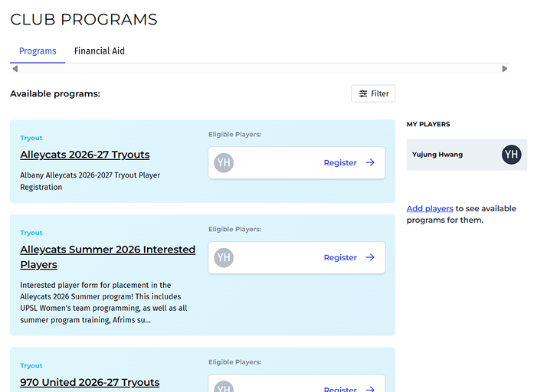Click Eligible Players label in 970 United card

point(234,362)
